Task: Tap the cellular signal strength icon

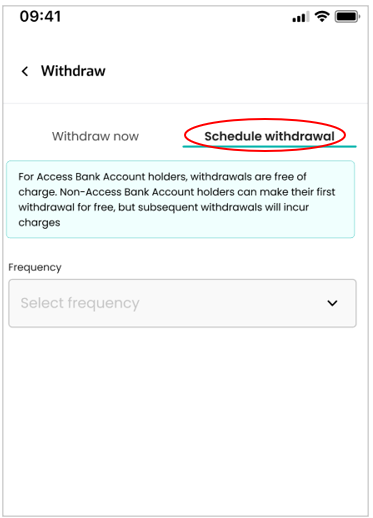Action: point(300,16)
